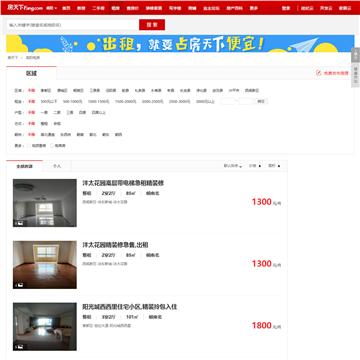Open listing 阳光城西西里住宅小区,精装拎包入住

(x=130, y=307)
